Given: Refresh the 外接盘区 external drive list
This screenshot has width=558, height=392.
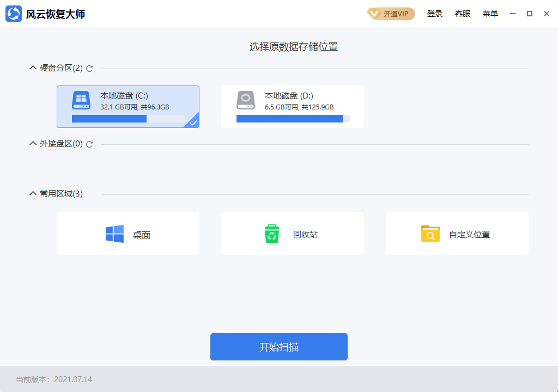Looking at the screenshot, I should (89, 144).
